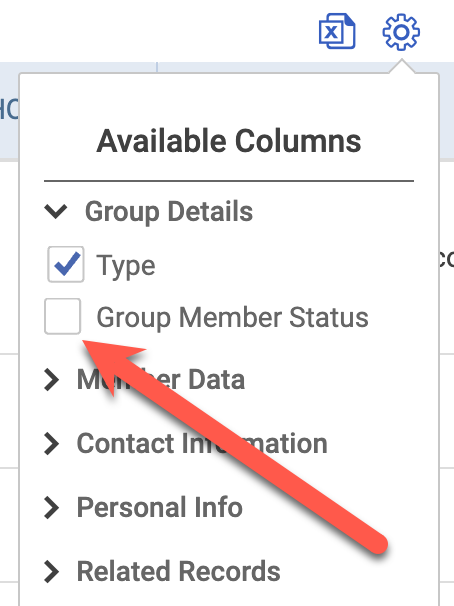454x606 pixels.
Task: Enable the Group Member Status checkbox
Action: coord(63,316)
